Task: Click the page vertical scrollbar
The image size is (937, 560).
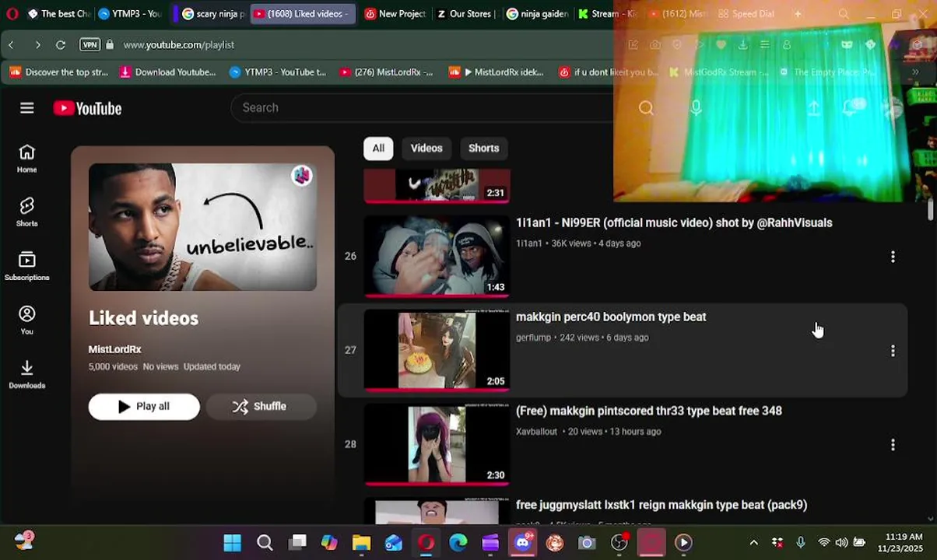Action: pyautogui.click(x=931, y=210)
